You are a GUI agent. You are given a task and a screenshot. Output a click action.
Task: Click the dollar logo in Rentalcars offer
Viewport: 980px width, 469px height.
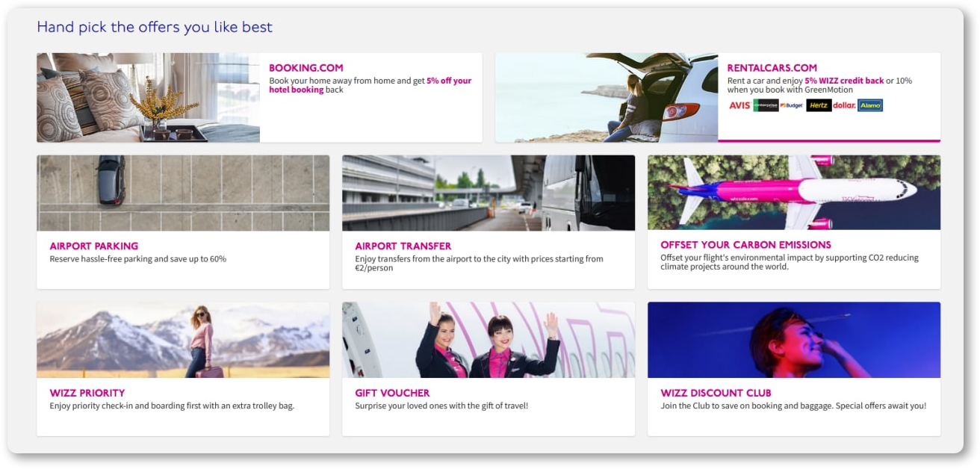click(x=844, y=105)
